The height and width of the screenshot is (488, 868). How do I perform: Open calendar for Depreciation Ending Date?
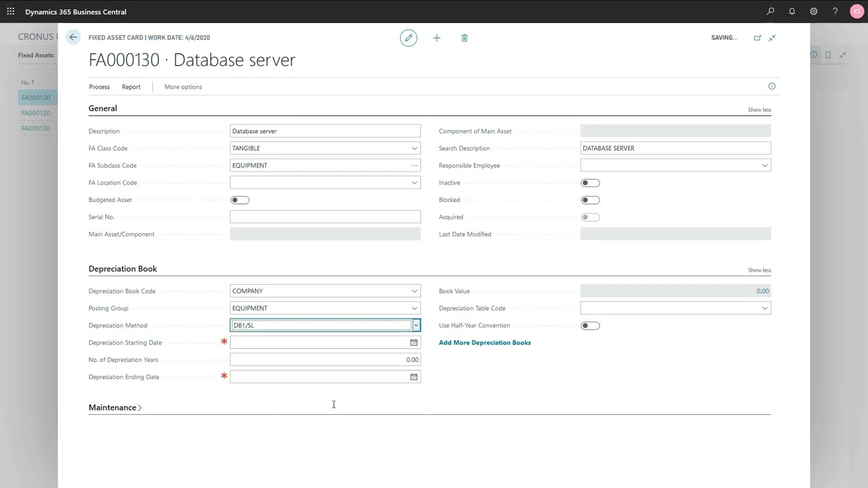click(x=414, y=377)
